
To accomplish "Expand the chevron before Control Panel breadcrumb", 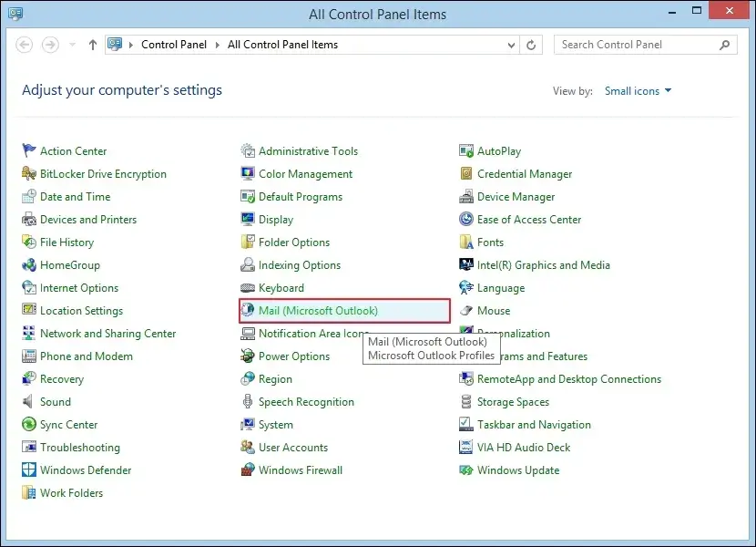I will click(x=130, y=45).
